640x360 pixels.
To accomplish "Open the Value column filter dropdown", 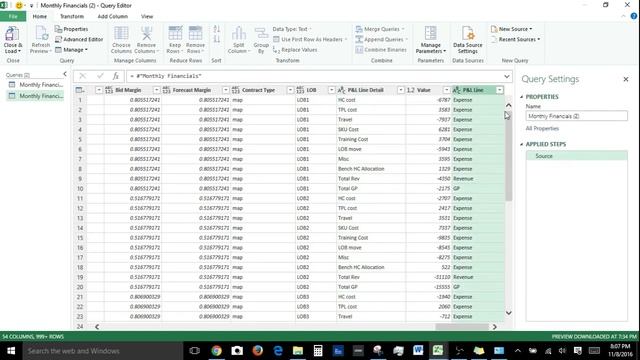I will point(447,90).
